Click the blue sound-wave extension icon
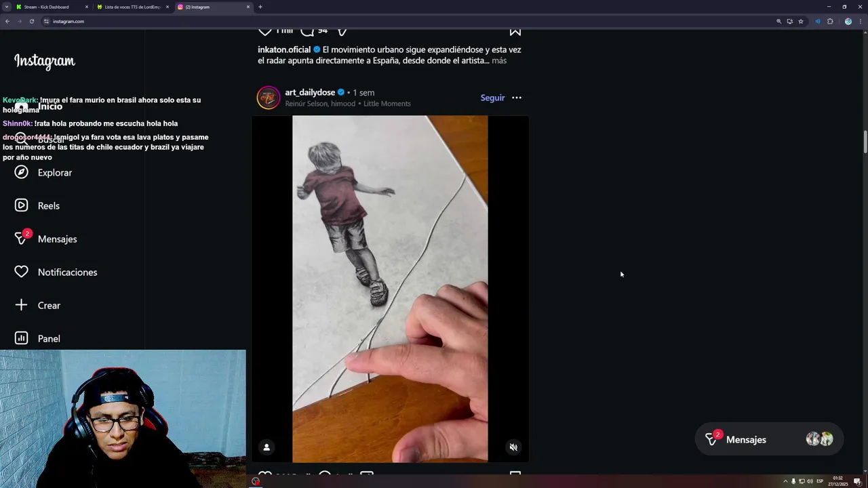The height and width of the screenshot is (488, 868). pyautogui.click(x=818, y=21)
